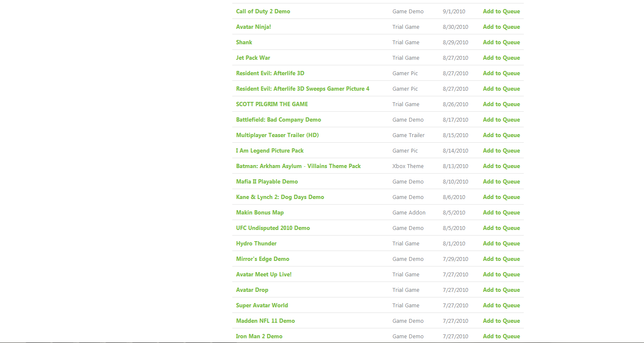Select the 8/14/2010 date cell

click(456, 151)
